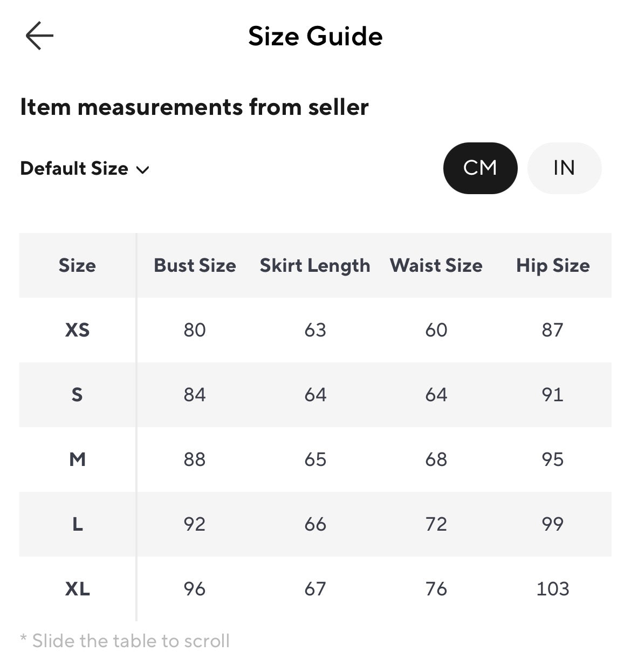Click Item measurements from seller heading
The image size is (631, 672).
point(194,107)
